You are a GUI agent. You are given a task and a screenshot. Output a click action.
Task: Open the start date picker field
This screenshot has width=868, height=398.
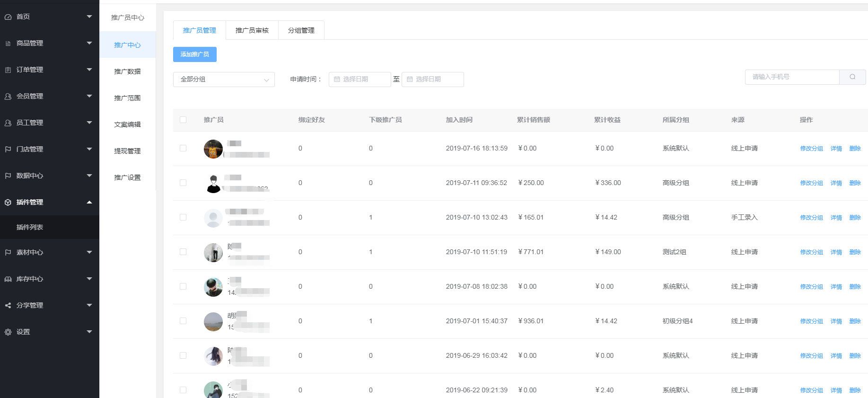click(x=360, y=80)
